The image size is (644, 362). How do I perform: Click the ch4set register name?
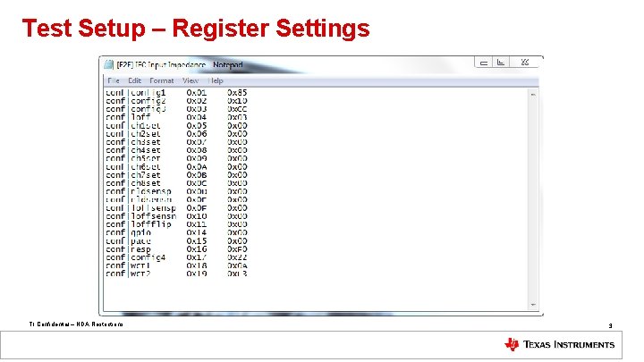click(x=146, y=150)
